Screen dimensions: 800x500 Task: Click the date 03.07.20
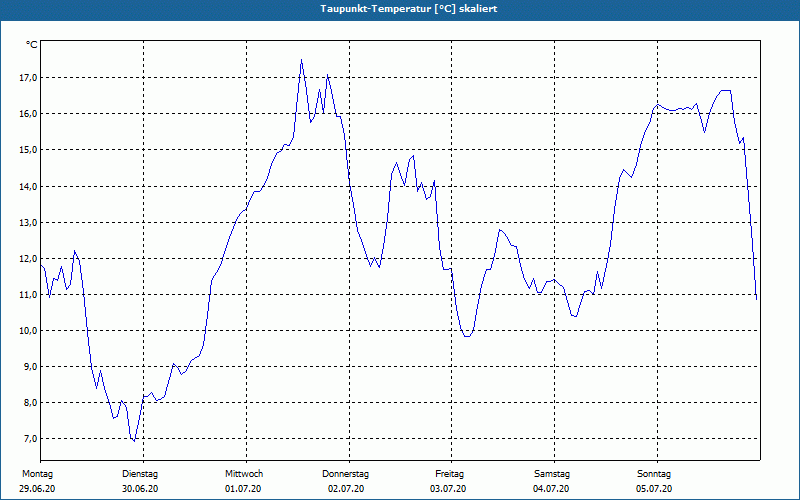(x=448, y=489)
